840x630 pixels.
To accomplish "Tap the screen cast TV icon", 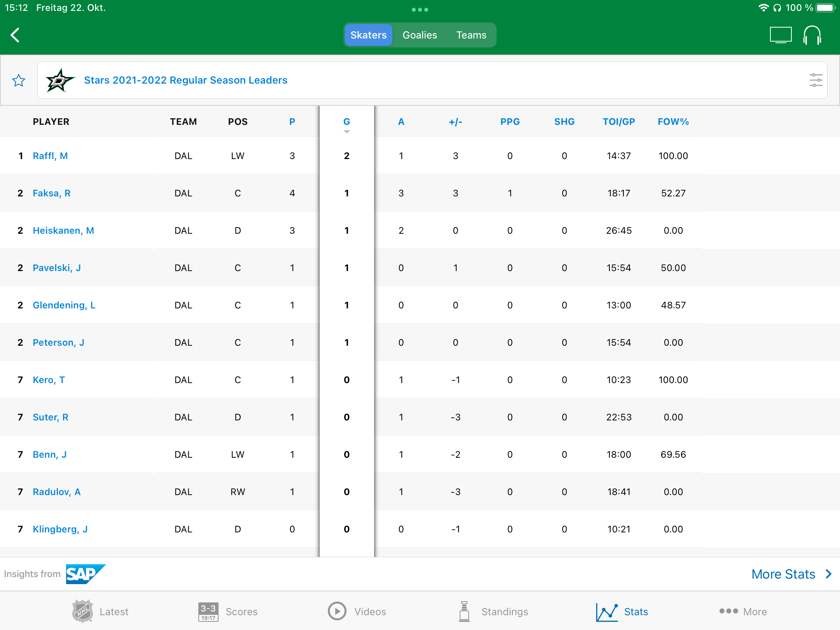I will point(780,35).
